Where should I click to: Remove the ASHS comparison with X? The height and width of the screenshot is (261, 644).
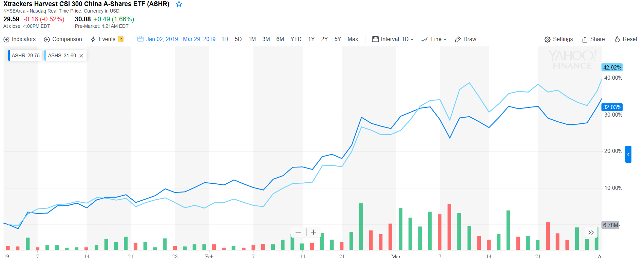(x=81, y=56)
